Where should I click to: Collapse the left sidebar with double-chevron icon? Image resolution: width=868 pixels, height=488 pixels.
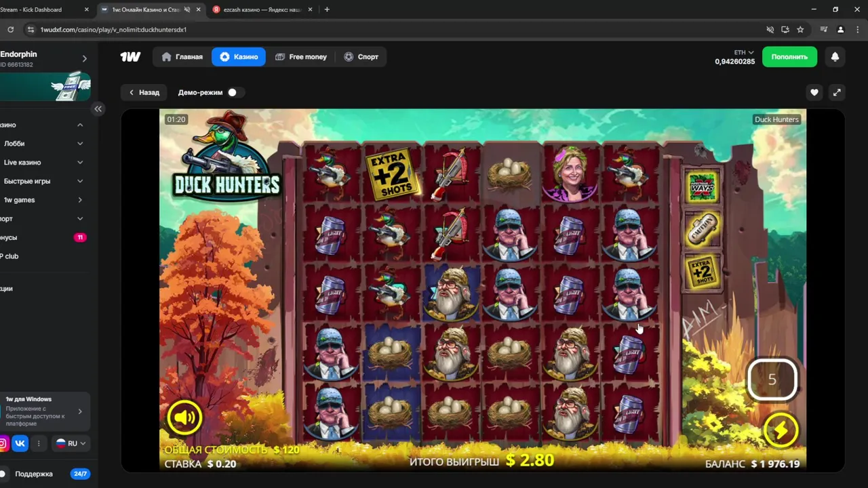pos(98,108)
